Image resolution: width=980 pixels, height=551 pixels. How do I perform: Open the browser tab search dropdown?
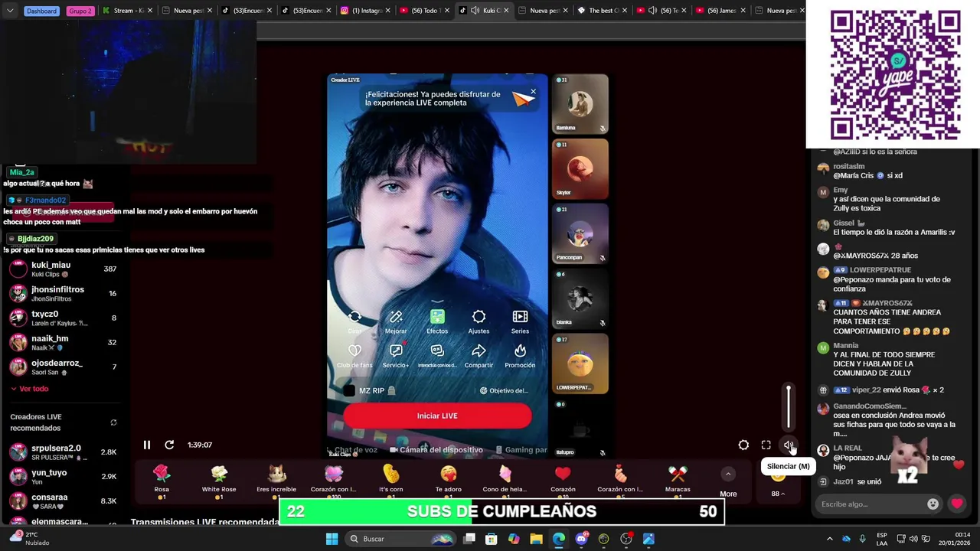[8, 11]
